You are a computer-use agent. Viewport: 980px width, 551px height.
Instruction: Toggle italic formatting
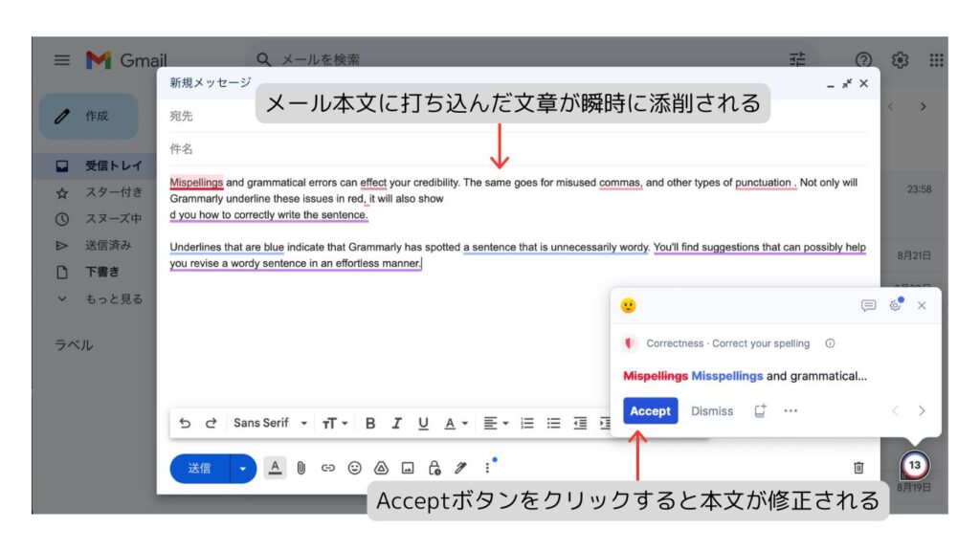point(396,423)
